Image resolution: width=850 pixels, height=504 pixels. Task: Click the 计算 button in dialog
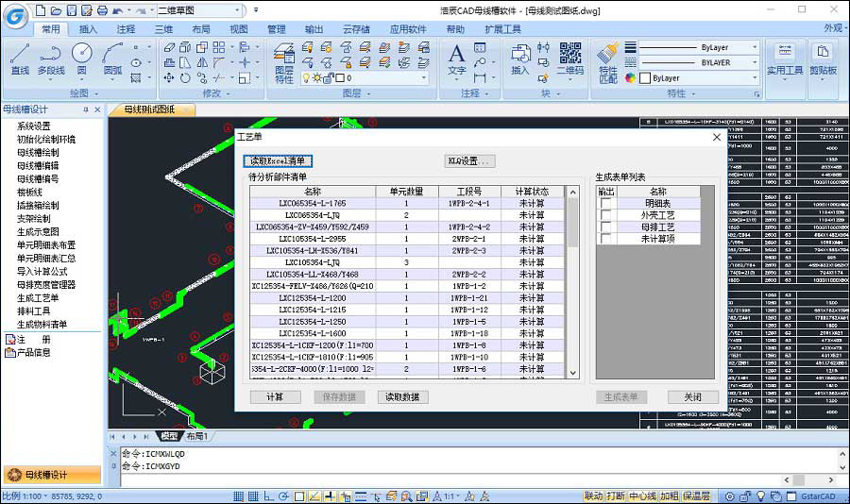[x=276, y=396]
